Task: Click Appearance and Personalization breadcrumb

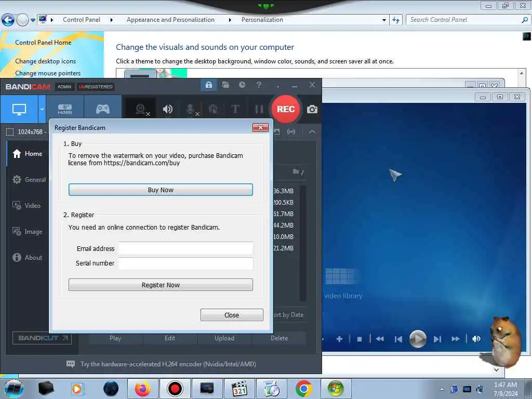Action: pos(170,20)
